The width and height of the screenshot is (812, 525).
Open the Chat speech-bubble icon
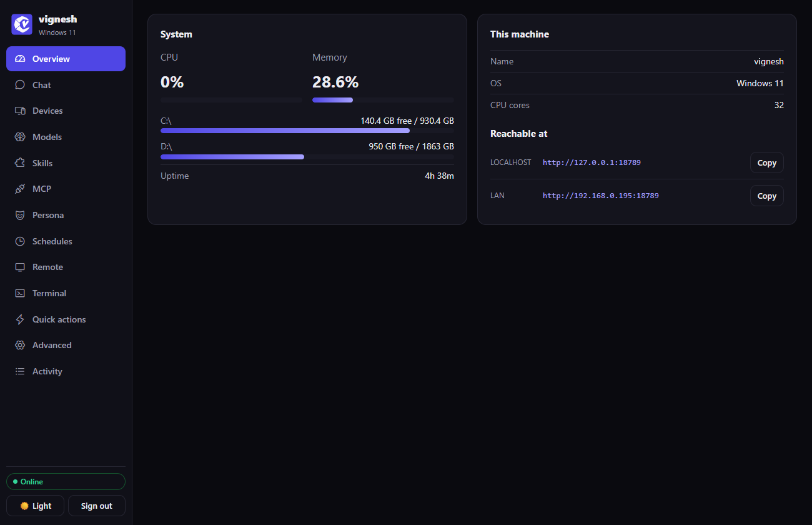click(20, 85)
